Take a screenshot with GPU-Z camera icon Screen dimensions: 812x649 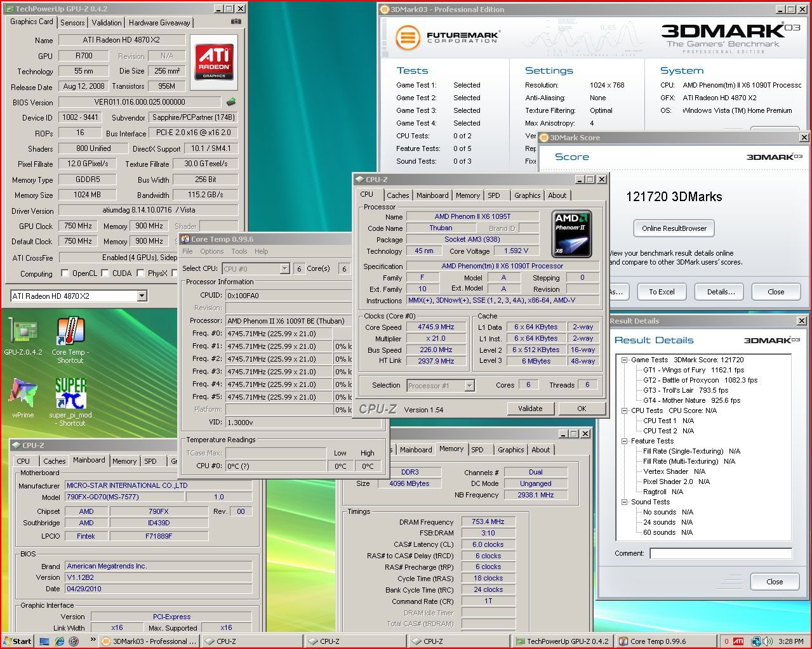click(x=236, y=22)
